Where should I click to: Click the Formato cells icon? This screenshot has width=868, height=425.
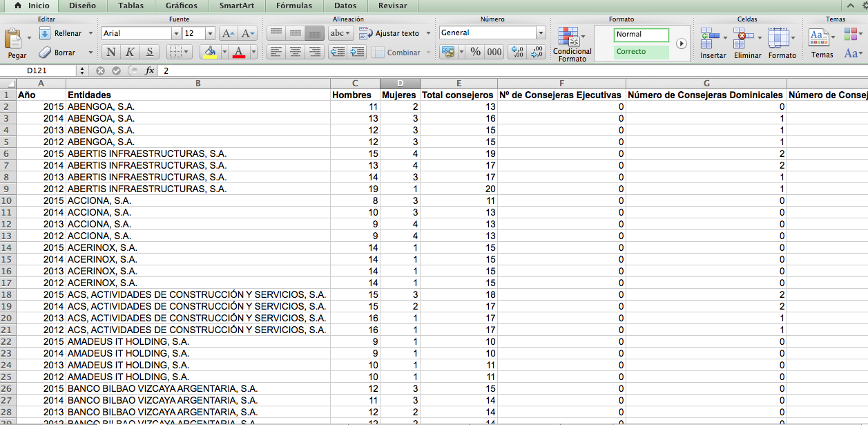[778, 37]
